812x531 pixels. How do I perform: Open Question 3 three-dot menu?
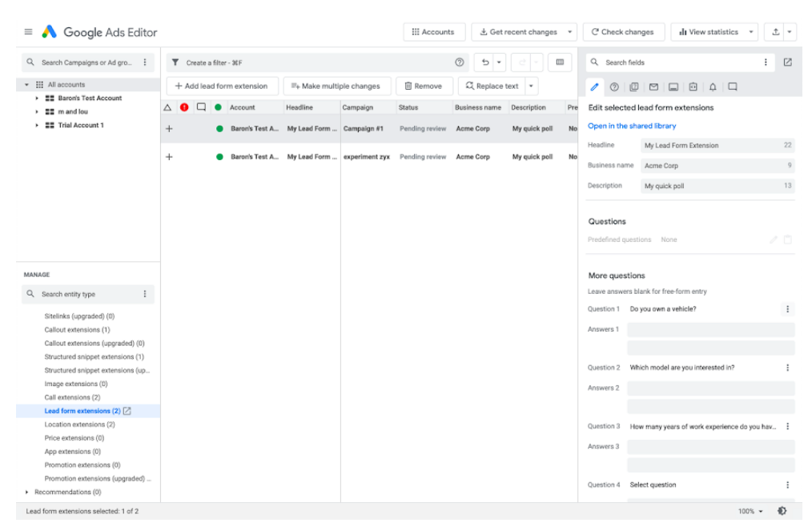[x=788, y=426]
